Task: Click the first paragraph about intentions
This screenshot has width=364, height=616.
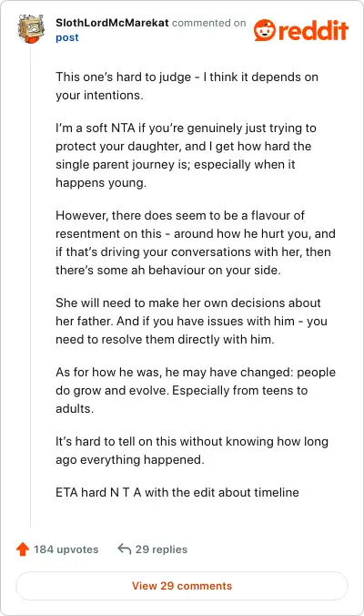Action: 187,86
